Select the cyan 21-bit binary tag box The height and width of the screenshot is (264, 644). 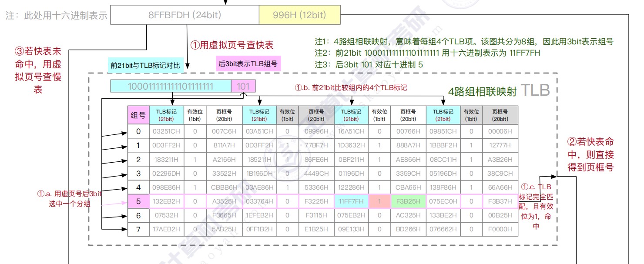click(x=171, y=86)
